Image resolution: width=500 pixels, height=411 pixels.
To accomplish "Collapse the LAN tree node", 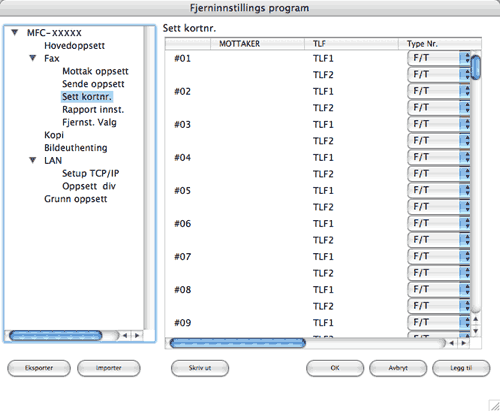I will point(32,160).
